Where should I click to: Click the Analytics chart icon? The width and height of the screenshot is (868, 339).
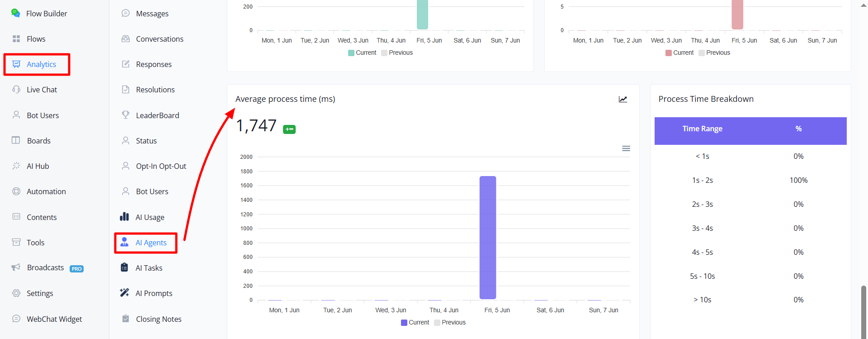16,64
